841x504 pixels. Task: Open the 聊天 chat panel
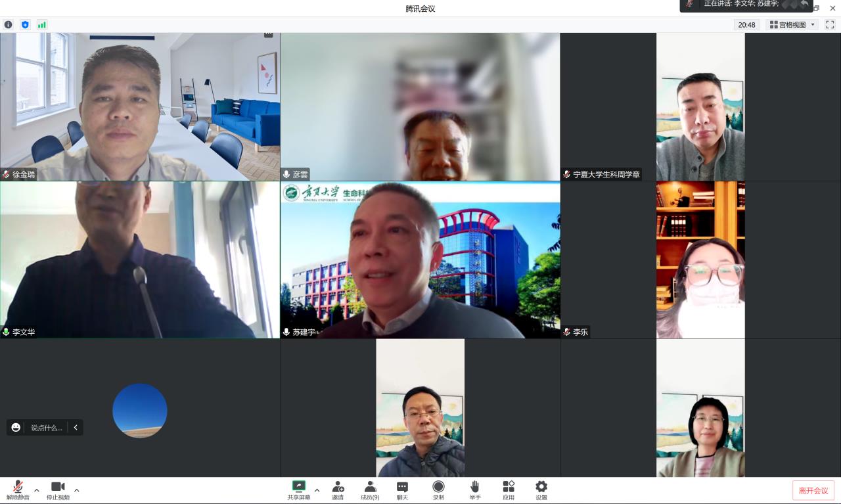[402, 490]
